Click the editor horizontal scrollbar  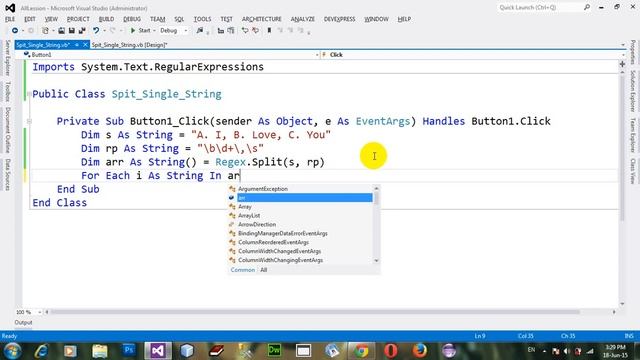(x=314, y=312)
